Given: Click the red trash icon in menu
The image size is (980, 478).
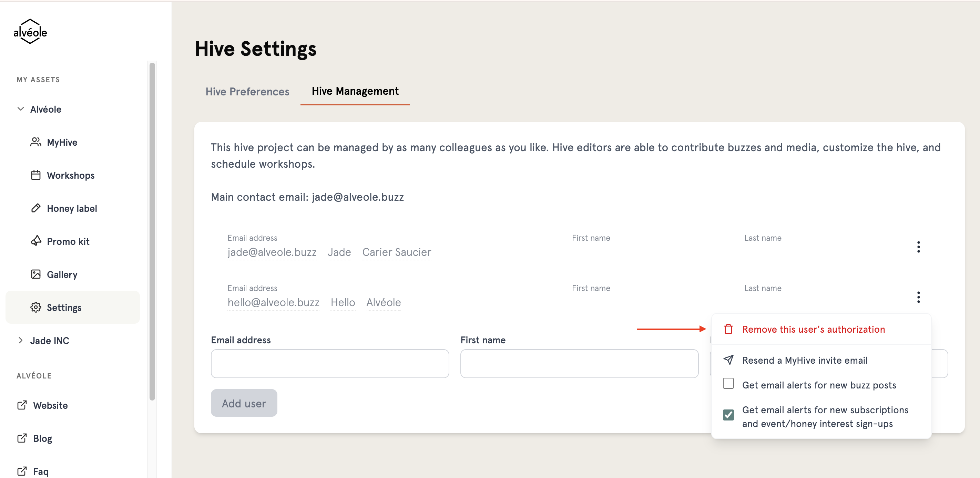Looking at the screenshot, I should click(x=728, y=329).
